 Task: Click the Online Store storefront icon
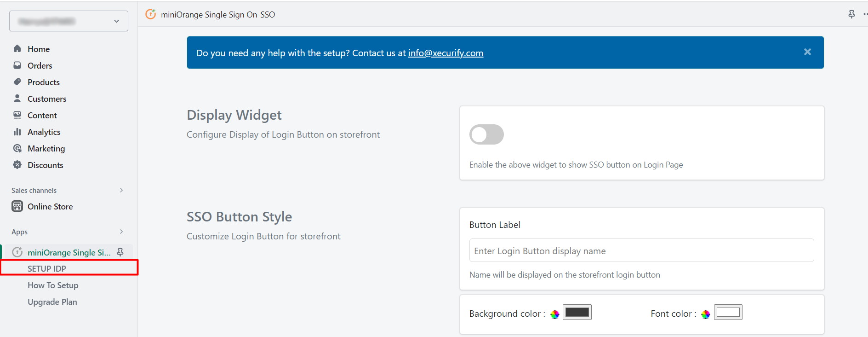tap(17, 206)
